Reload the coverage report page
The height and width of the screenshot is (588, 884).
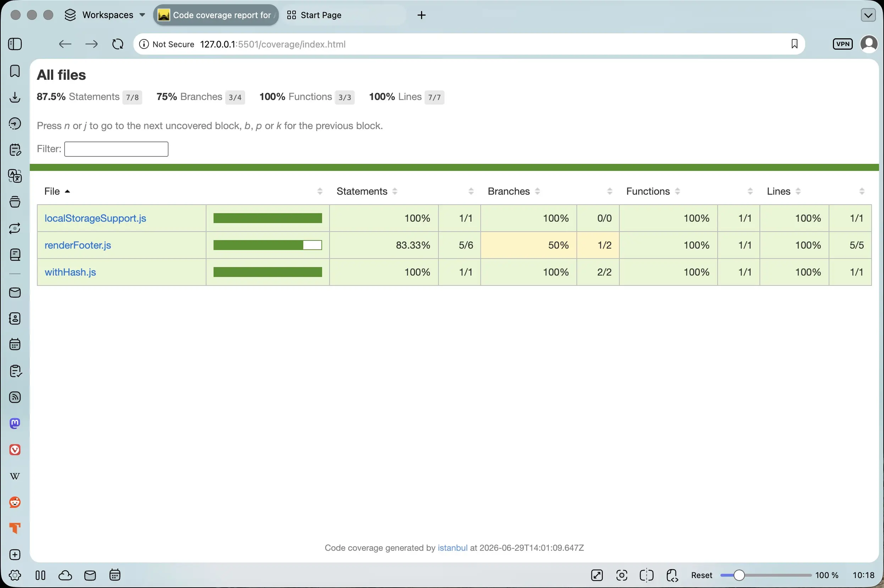[118, 44]
